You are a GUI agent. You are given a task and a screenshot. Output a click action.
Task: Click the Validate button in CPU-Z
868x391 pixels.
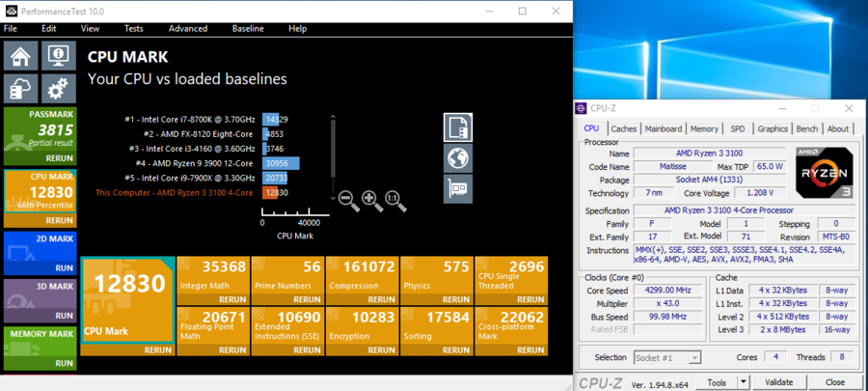point(778,382)
